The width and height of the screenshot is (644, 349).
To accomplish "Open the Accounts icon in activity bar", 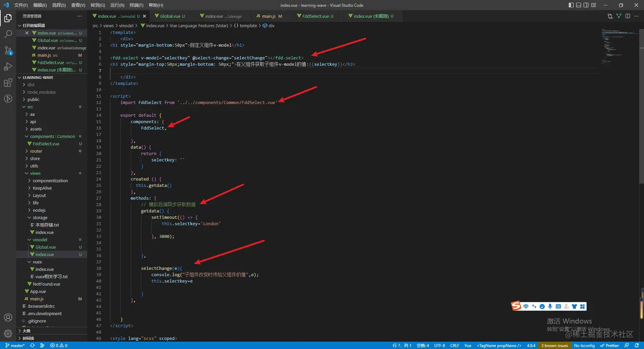I will point(8,317).
